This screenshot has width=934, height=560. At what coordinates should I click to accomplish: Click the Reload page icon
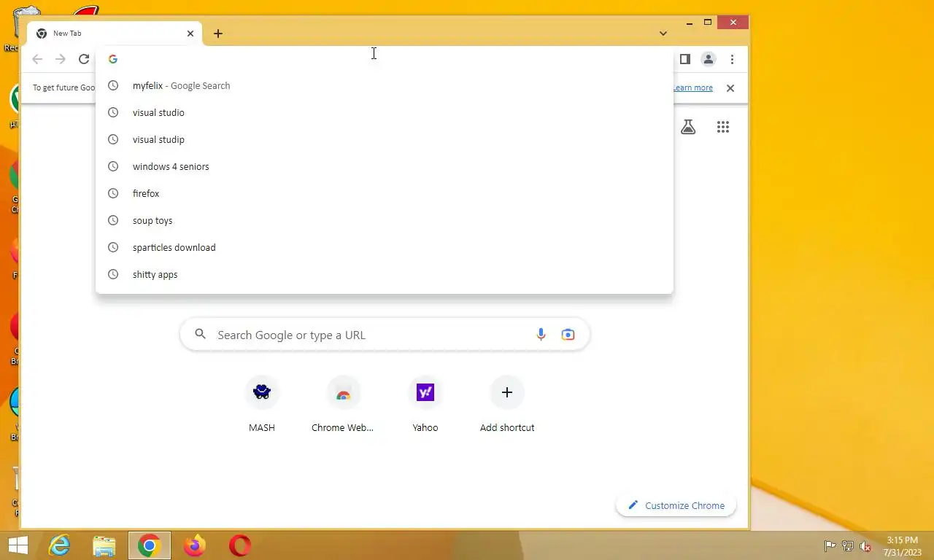click(84, 59)
